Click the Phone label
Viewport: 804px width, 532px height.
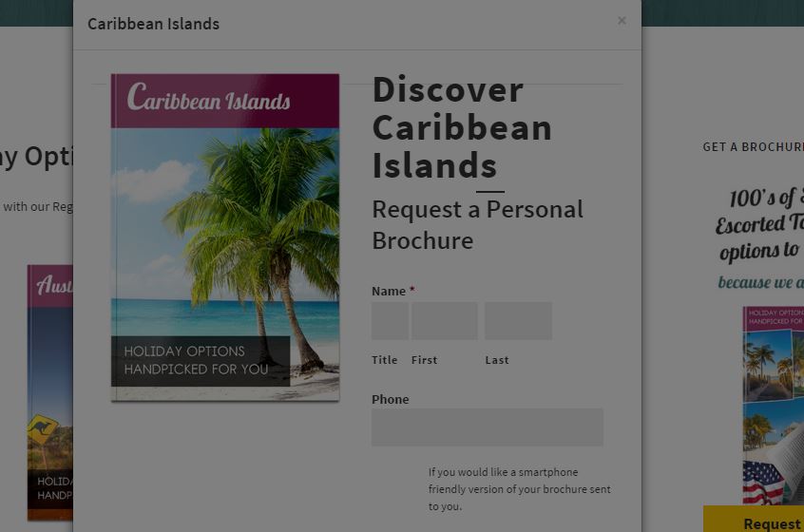(x=391, y=399)
